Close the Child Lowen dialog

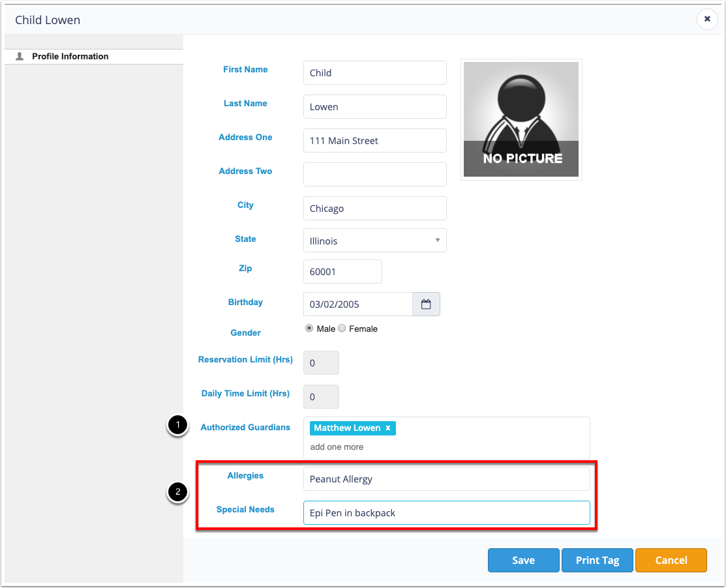707,19
